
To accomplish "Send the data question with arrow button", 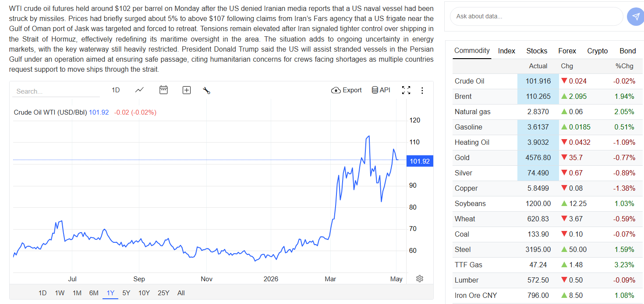I will click(x=635, y=16).
